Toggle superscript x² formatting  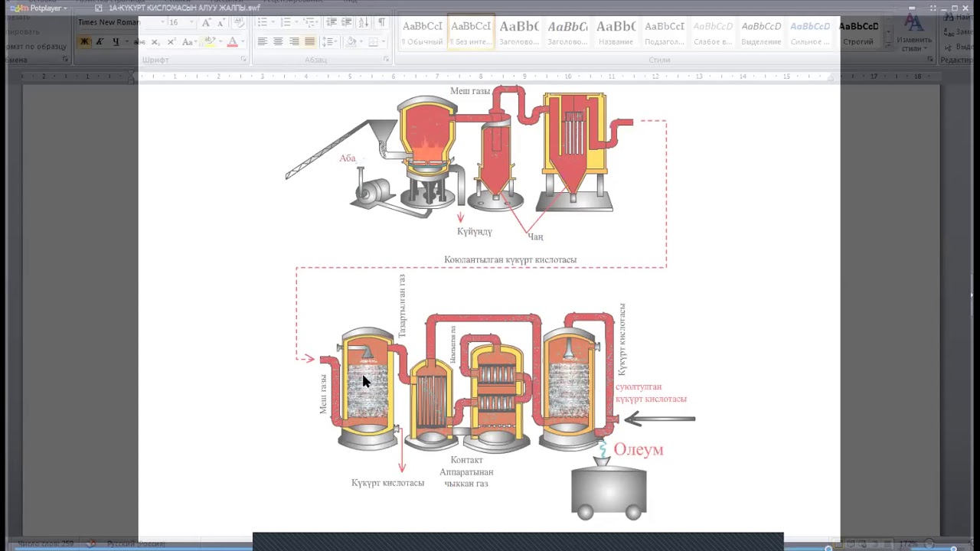(170, 41)
